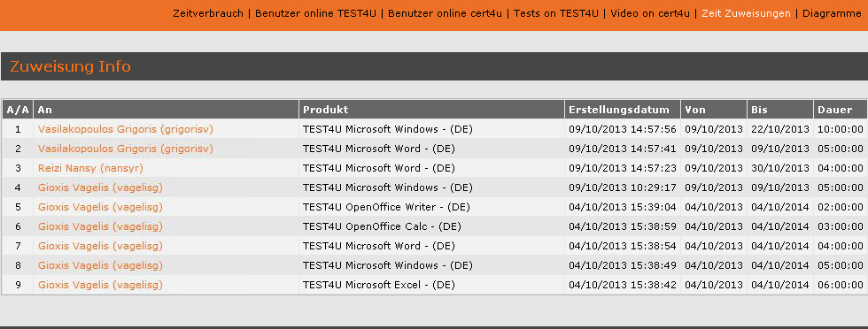Click Vasilakopoulos Grigoris link in row 1

click(x=126, y=129)
